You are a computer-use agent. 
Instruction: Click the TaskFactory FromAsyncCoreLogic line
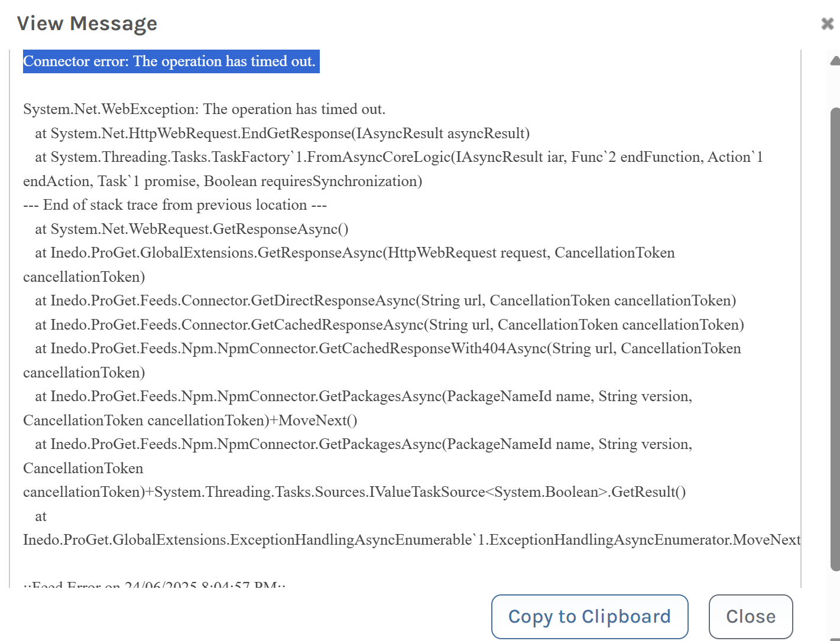pos(398,157)
